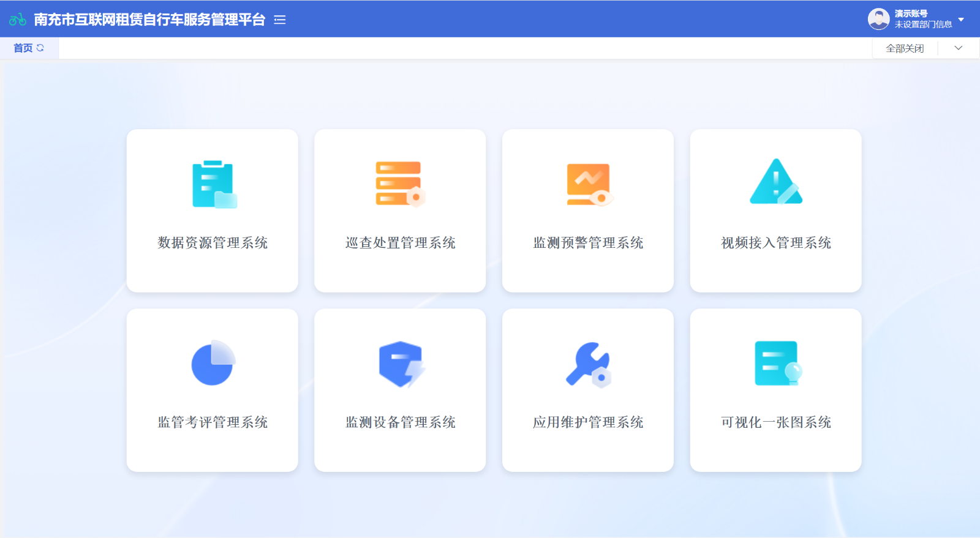Click the orange server stack icon for 巡查处置
Screen dimensions: 980x538
point(400,184)
